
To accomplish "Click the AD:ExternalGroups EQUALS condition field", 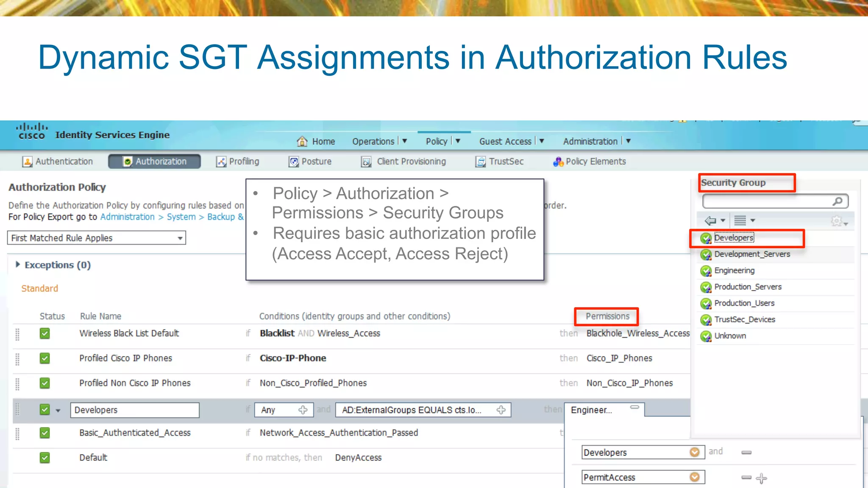I will click(423, 410).
